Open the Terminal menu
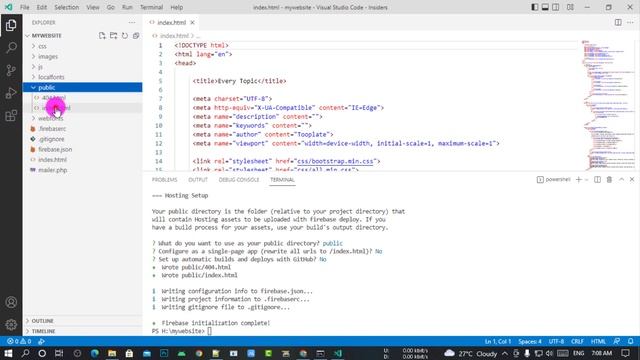The image size is (640, 360). tap(151, 7)
